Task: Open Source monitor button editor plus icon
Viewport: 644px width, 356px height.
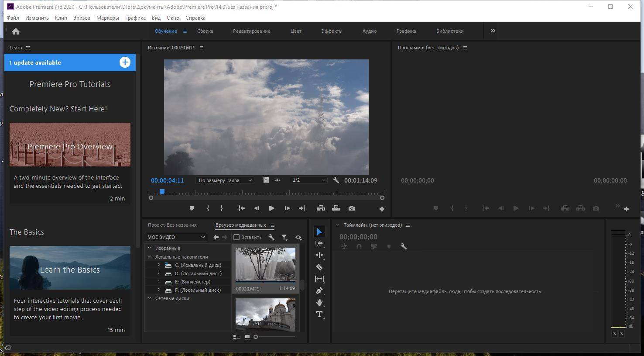Action: coord(382,209)
